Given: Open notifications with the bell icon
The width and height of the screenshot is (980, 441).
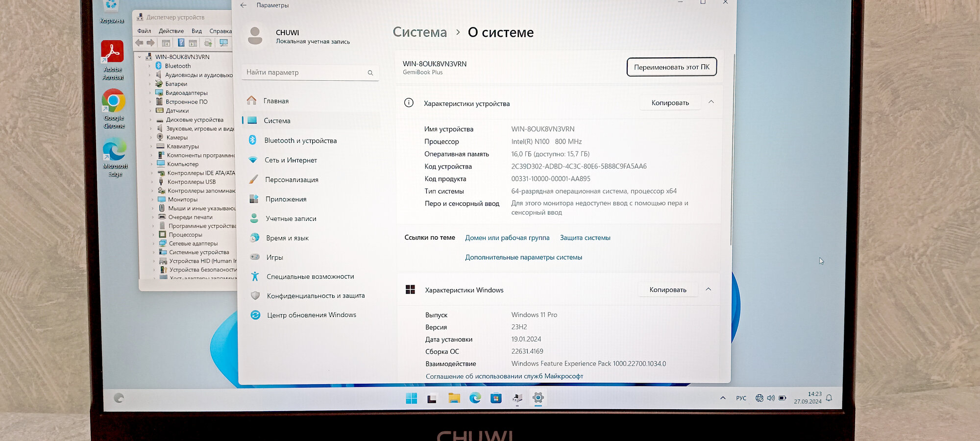Looking at the screenshot, I should point(829,398).
